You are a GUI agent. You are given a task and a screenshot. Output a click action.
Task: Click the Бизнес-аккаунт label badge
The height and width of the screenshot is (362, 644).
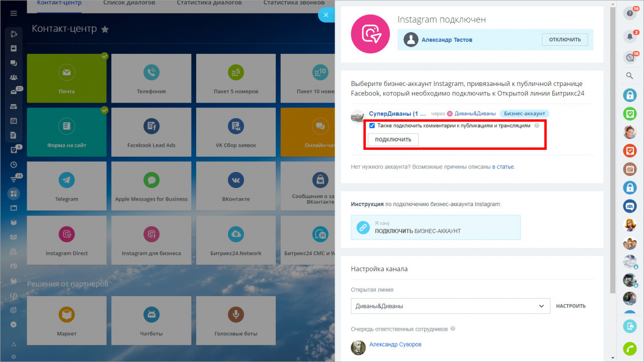coord(524,114)
